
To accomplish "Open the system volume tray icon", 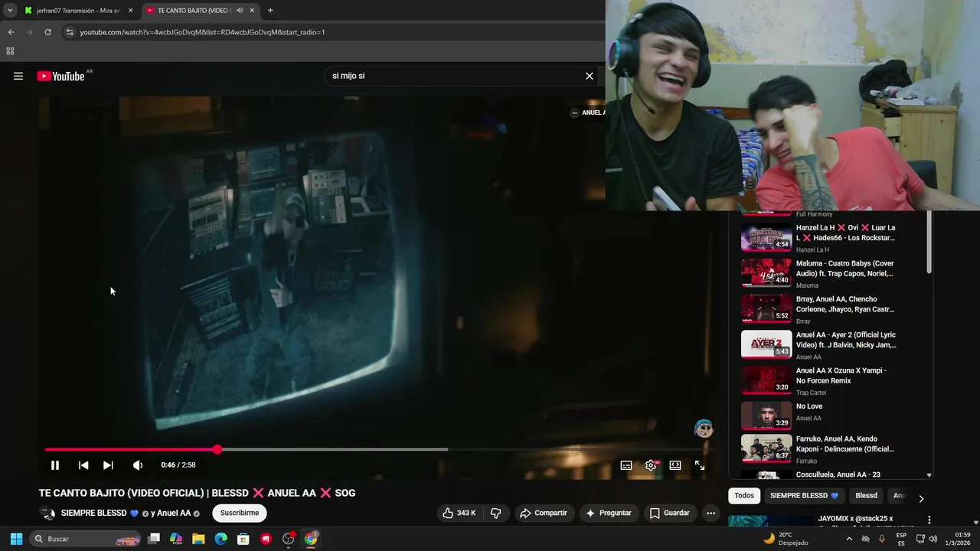I will point(933,539).
